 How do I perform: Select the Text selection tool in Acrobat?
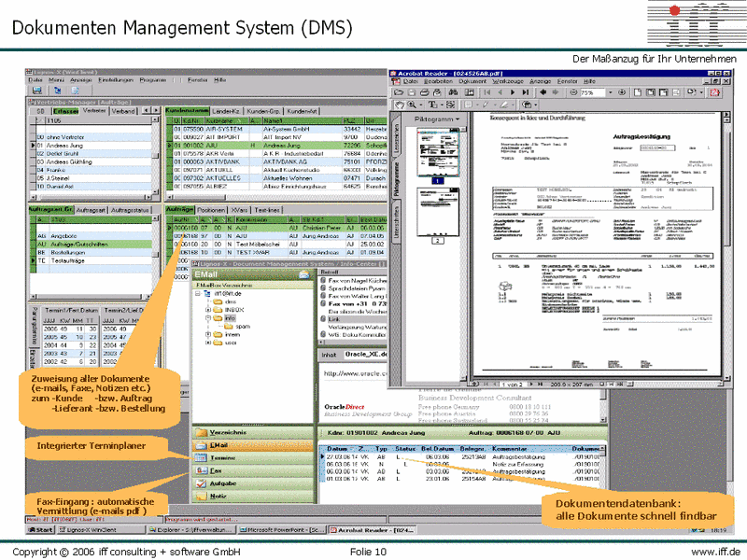[432, 105]
